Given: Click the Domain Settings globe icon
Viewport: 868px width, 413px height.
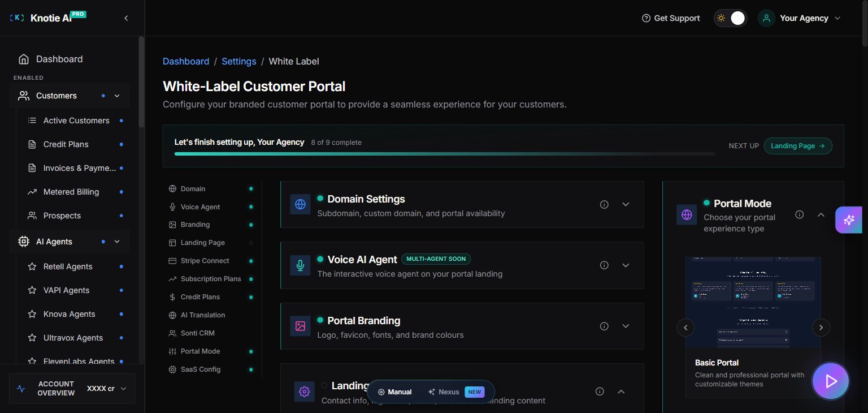Looking at the screenshot, I should [300, 204].
